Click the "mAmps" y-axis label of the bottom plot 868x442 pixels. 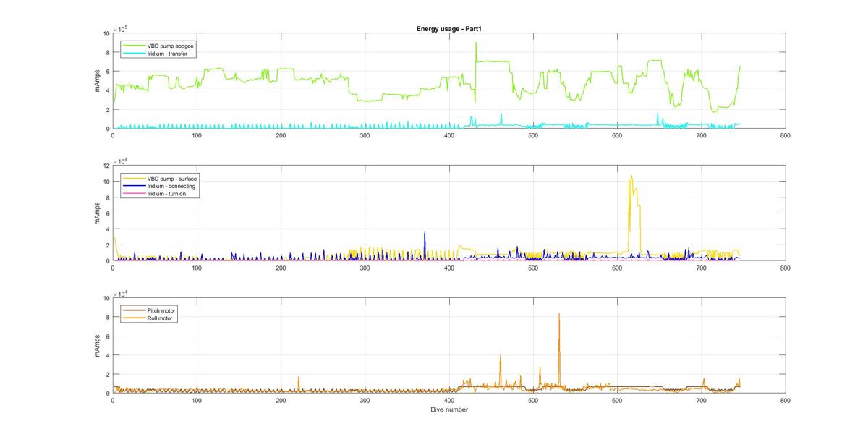(x=98, y=346)
